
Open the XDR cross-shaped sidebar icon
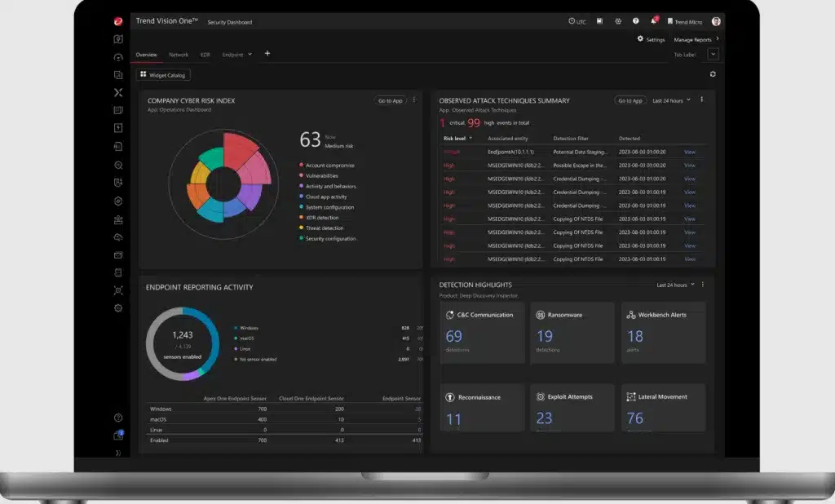pyautogui.click(x=118, y=92)
